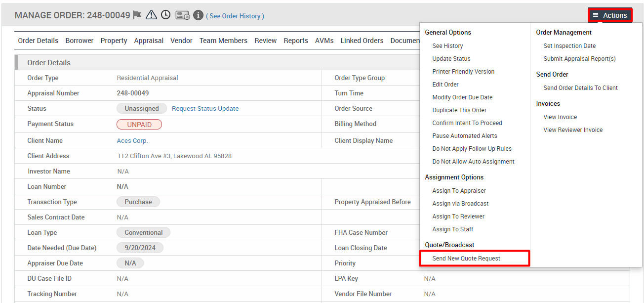Click the Unassigned status badge
Image resolution: width=644 pixels, height=303 pixels.
point(142,109)
